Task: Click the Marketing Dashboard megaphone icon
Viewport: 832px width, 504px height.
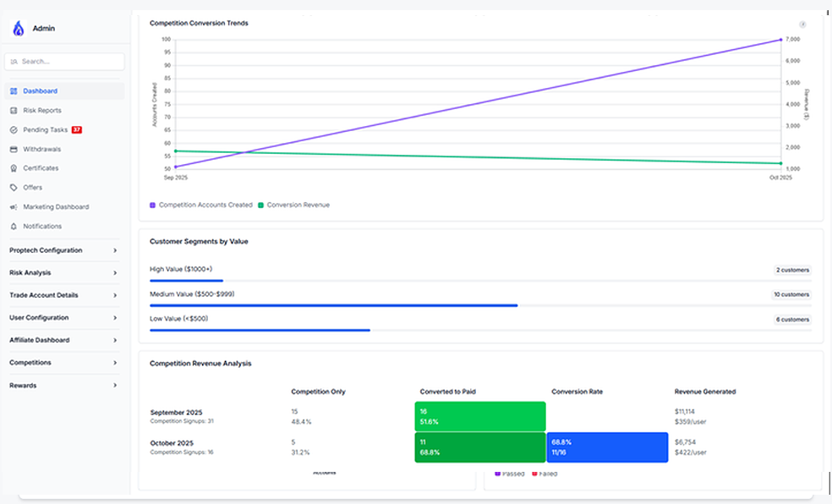Action: coord(14,207)
